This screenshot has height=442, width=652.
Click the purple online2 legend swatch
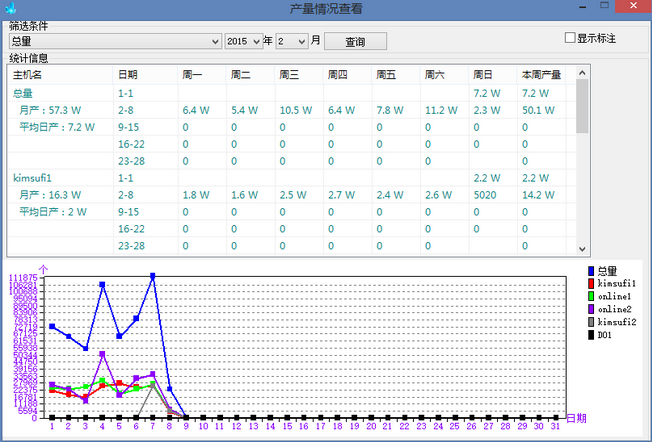point(592,310)
